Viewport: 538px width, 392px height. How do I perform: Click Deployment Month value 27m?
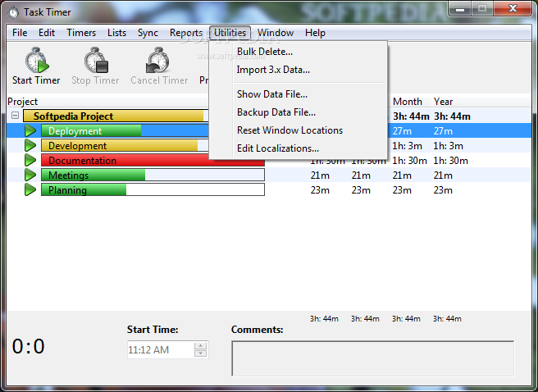(402, 131)
